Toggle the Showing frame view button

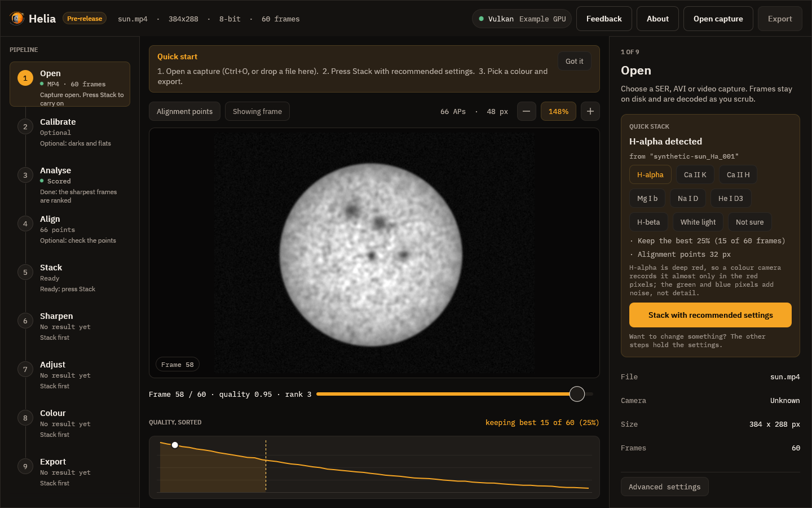pyautogui.click(x=257, y=111)
